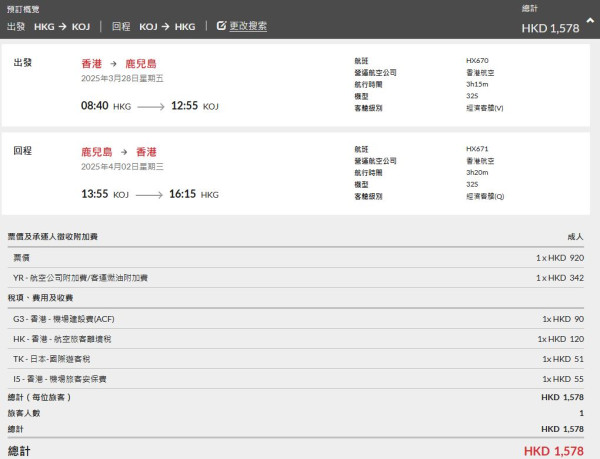
Task: Click the 稅項、費用及收費 section heading
Action: click(x=40, y=298)
